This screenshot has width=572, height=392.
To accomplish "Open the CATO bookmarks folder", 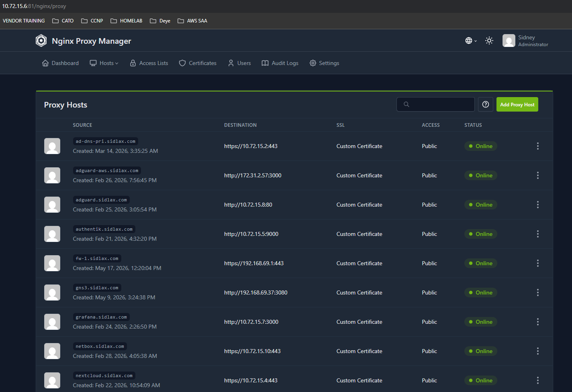I will (x=63, y=21).
